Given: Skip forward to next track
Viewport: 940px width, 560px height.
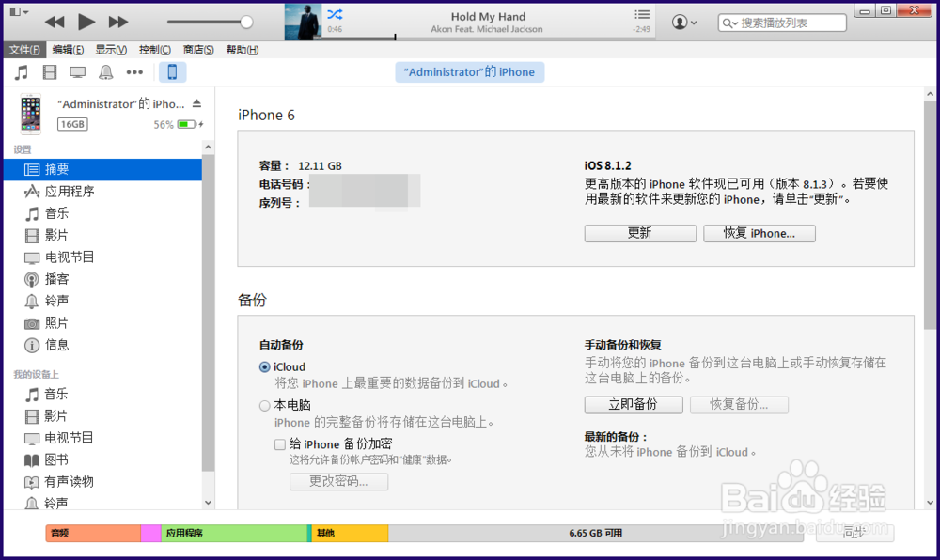Looking at the screenshot, I should (118, 23).
